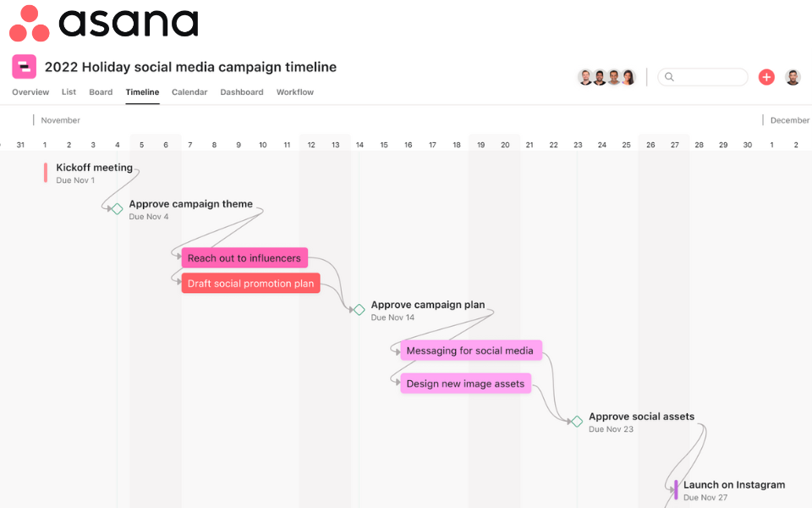The width and height of the screenshot is (812, 508).
Task: Click the Launch on Instagram purple marker
Action: pos(676,489)
